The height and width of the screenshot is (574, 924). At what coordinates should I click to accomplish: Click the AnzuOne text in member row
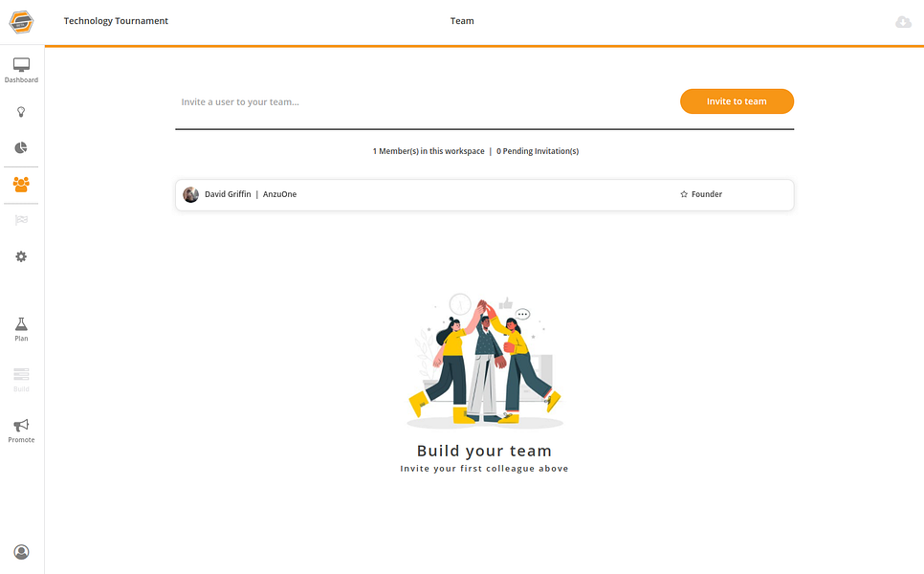point(279,194)
